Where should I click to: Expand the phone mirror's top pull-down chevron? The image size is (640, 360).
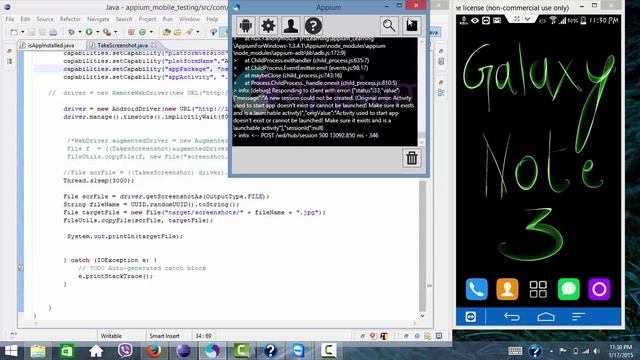527,19
